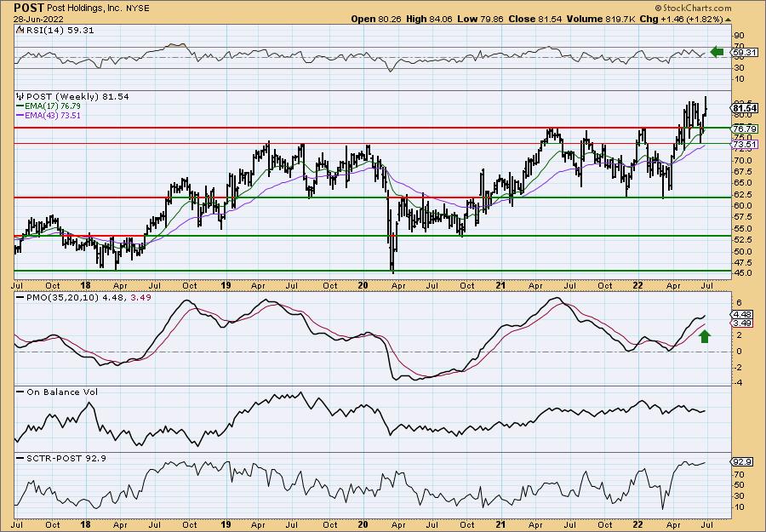Image resolution: width=766 pixels, height=532 pixels.
Task: Click the 3.49 value tag on the PMO axis
Action: pos(743,323)
